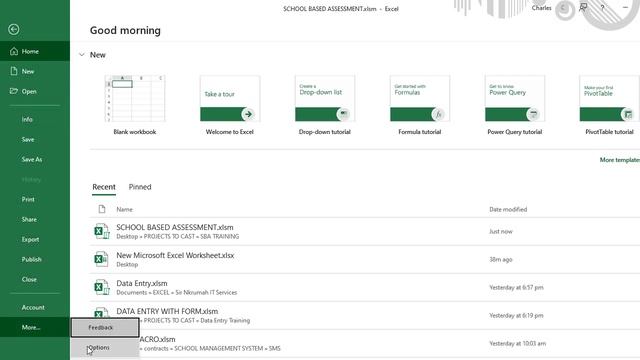Click 'Yesterday at 6:57 pm' date entry
The width and height of the screenshot is (640, 360).
click(x=516, y=287)
